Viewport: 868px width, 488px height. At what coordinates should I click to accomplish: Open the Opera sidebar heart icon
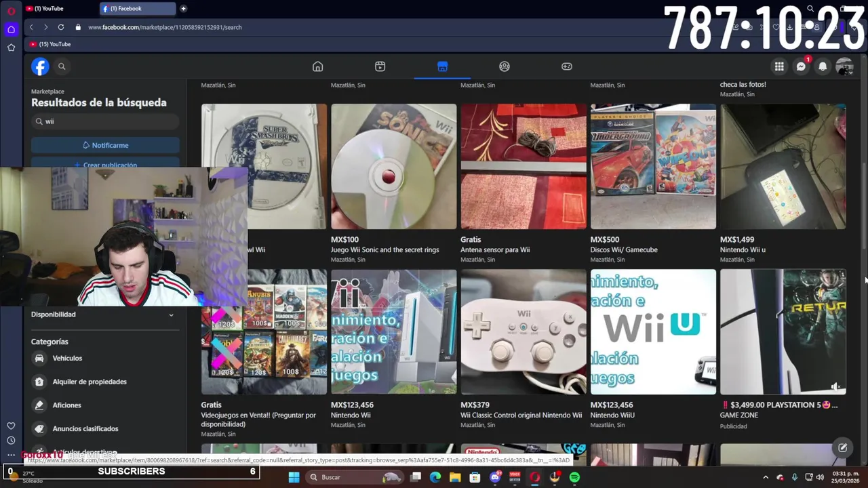(x=11, y=426)
